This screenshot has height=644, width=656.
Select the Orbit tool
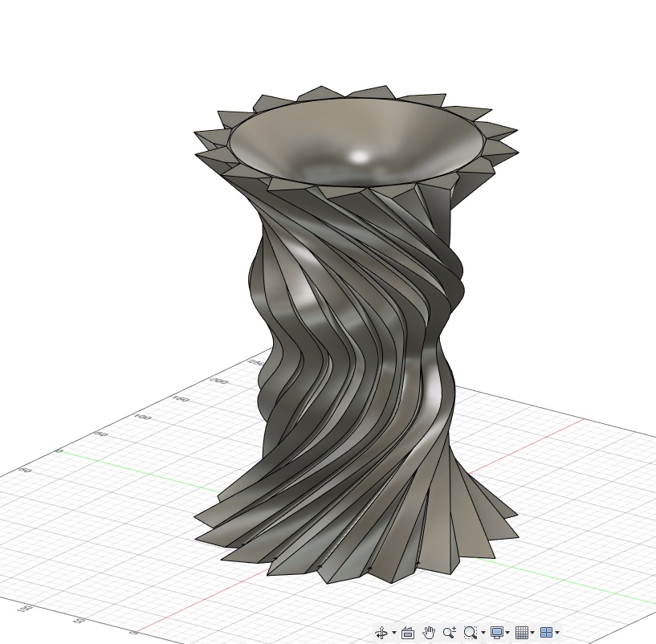383,632
